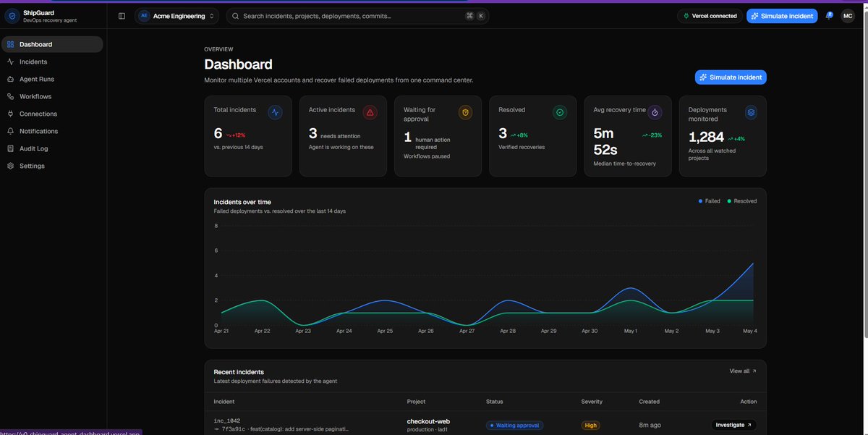Click the '8m ago' created time

(649, 426)
